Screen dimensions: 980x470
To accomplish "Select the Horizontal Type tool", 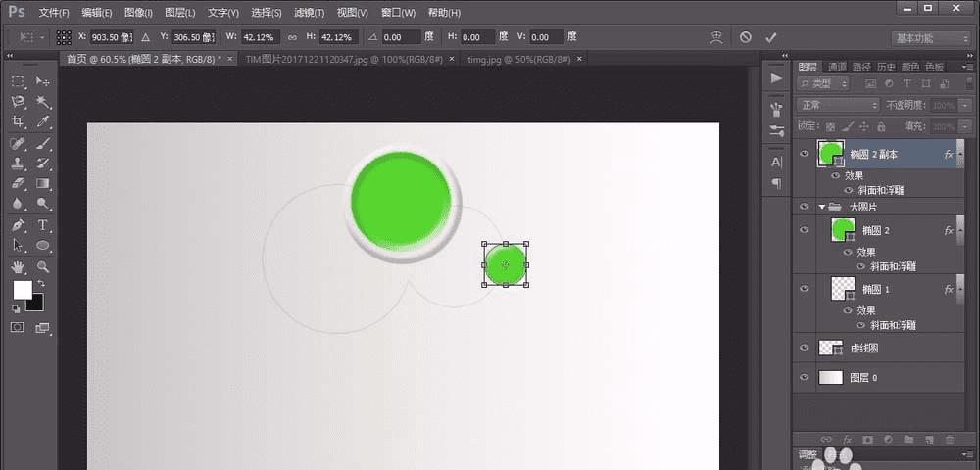I will click(x=42, y=225).
